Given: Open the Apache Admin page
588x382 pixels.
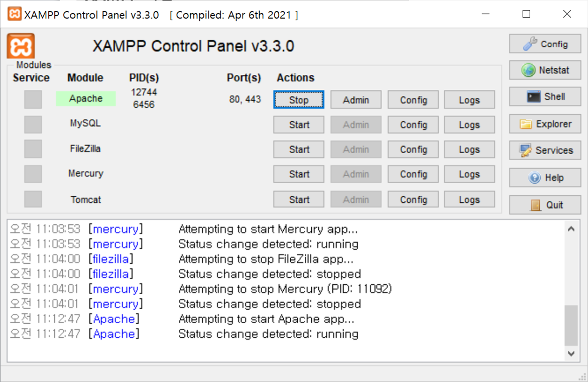Looking at the screenshot, I should click(356, 100).
